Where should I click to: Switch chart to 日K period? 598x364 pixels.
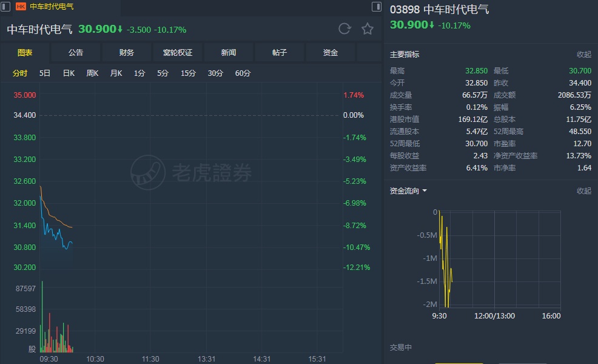click(69, 73)
